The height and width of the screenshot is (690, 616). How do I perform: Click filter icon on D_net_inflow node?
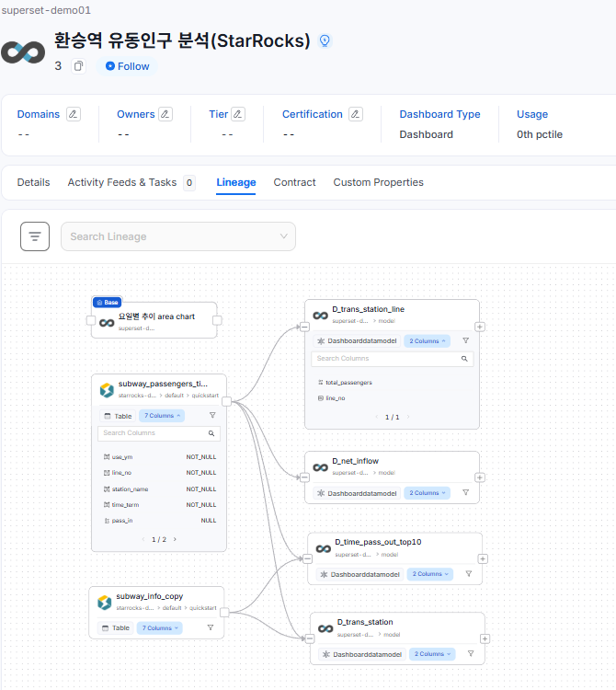coord(465,492)
